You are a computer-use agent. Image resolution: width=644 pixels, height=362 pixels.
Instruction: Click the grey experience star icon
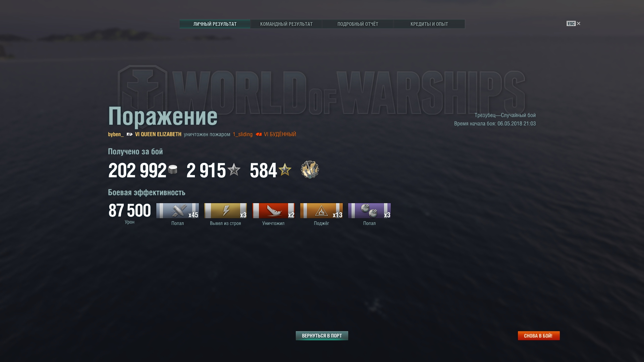click(x=234, y=169)
